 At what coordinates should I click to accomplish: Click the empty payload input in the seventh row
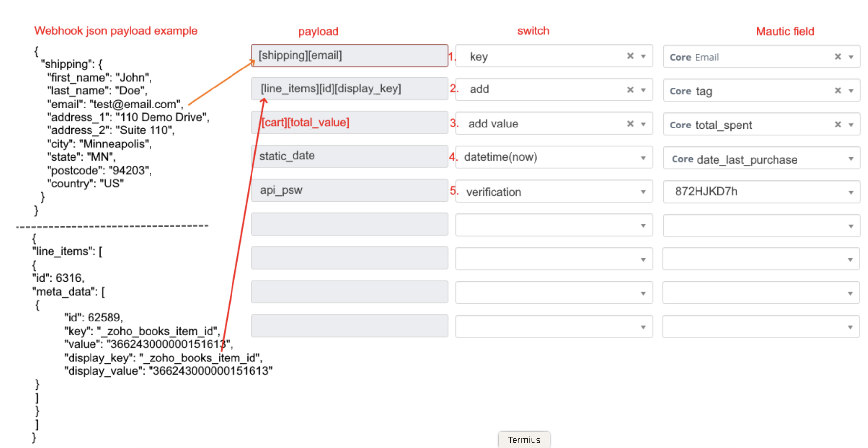point(349,258)
